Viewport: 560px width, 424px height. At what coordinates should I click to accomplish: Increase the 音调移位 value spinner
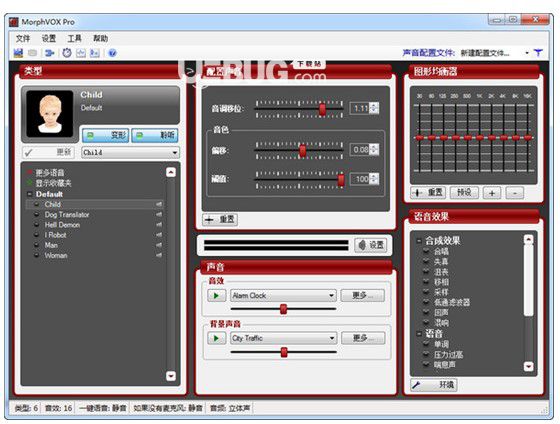[374, 105]
